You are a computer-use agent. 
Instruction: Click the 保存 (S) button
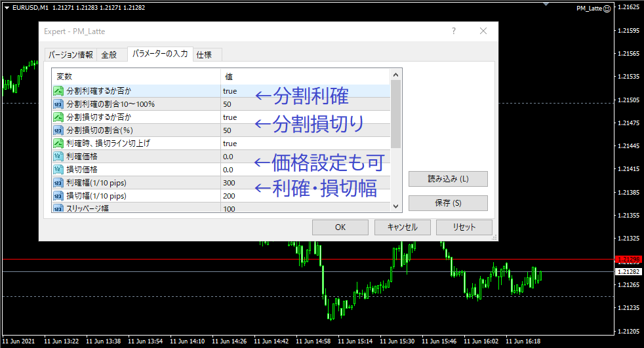click(448, 203)
